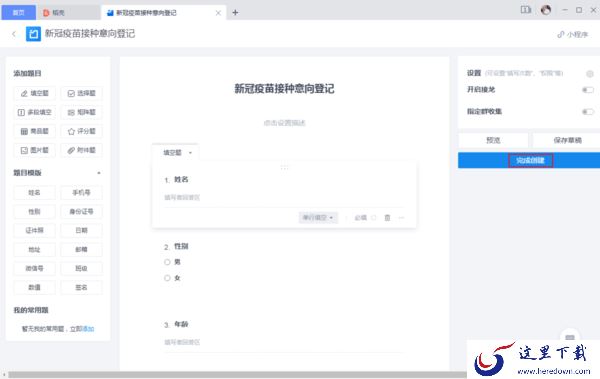Insert the 班级 template question
Screen dimensions: 600x379
[x=82, y=268]
